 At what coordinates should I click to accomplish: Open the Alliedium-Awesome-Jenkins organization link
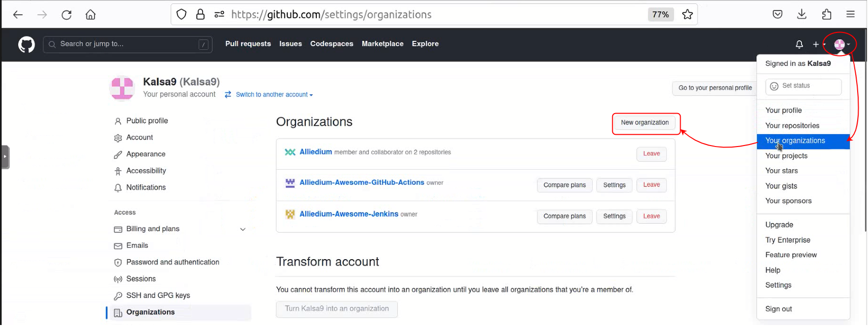click(349, 214)
